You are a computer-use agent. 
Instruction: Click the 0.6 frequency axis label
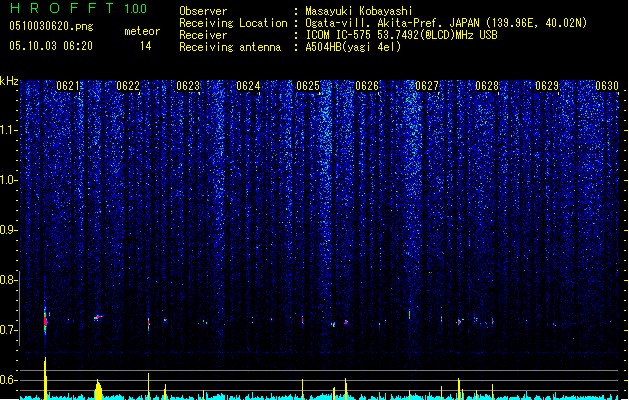coord(9,380)
